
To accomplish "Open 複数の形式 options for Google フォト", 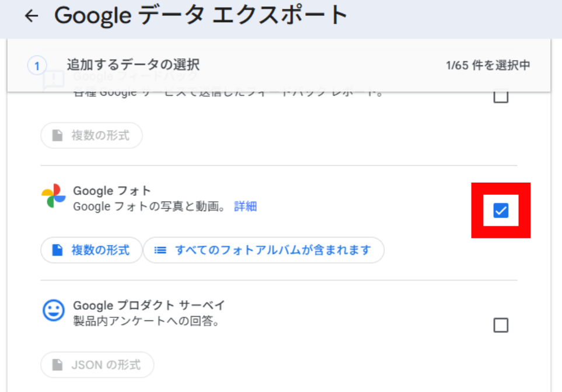I will (x=92, y=250).
